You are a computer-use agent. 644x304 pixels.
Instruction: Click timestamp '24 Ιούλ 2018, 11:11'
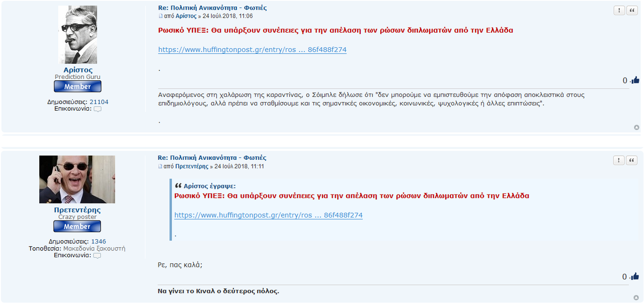(x=239, y=166)
